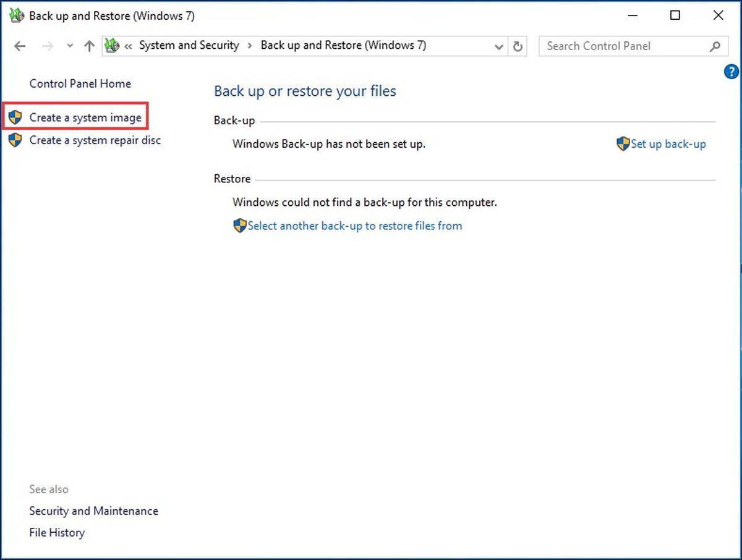Click the See also label

(49, 489)
